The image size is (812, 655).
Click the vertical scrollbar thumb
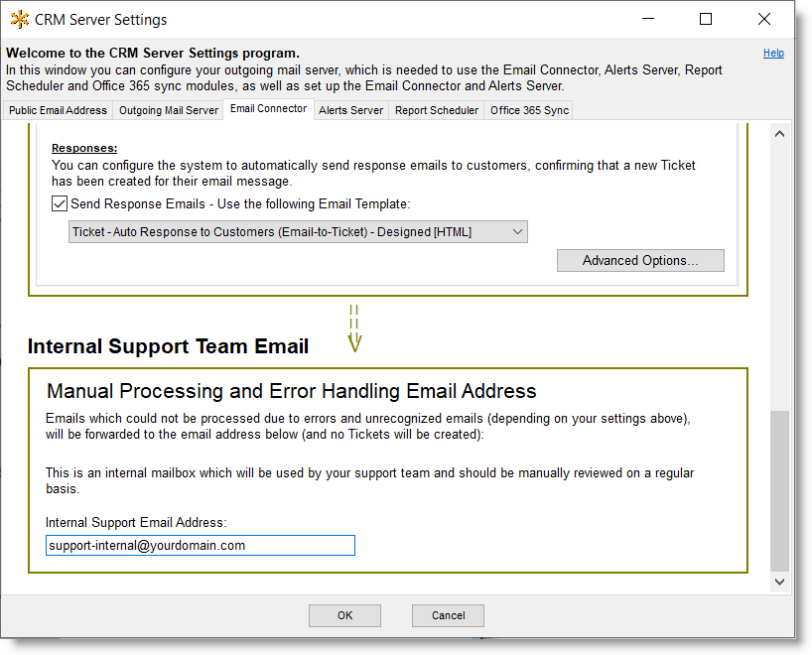779,490
